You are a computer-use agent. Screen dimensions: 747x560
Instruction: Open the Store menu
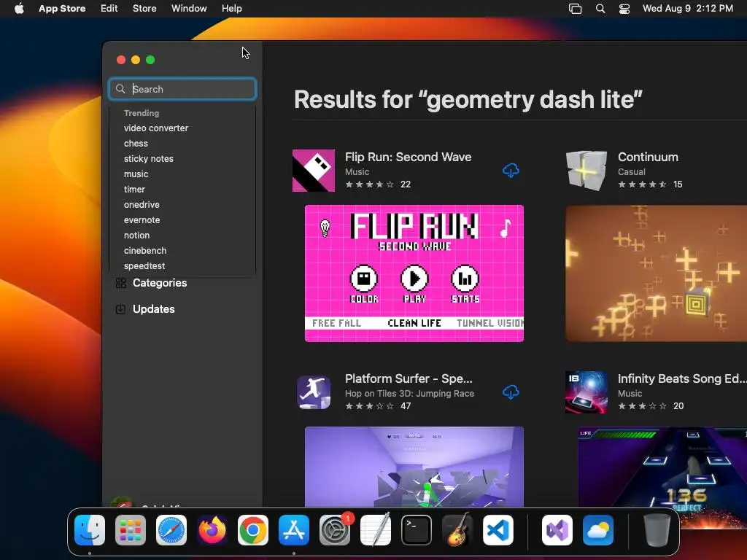144,9
